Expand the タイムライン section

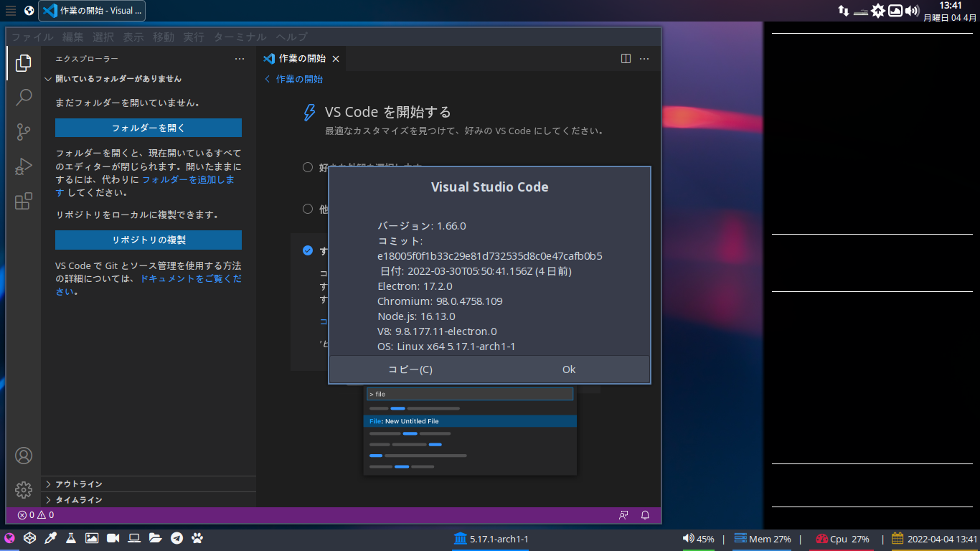[149, 500]
